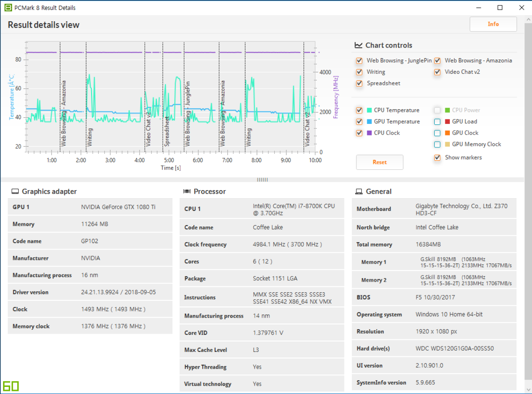Hide CPU Temperature series via its checkbox
532x394 pixels.
[359, 110]
